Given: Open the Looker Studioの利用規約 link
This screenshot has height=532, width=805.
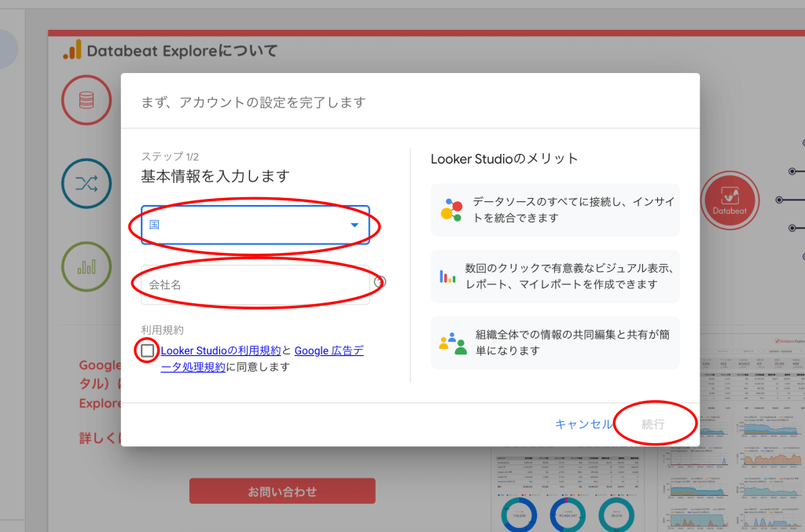Looking at the screenshot, I should [x=221, y=350].
